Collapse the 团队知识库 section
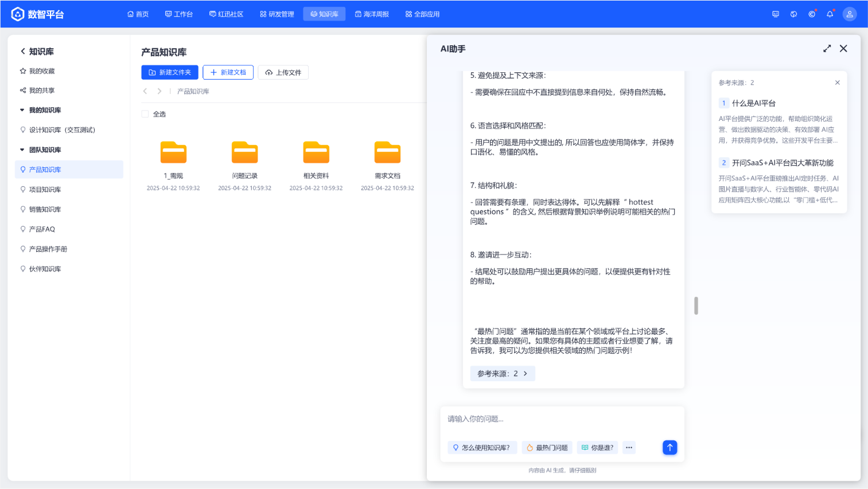This screenshot has height=489, width=868. (x=22, y=150)
